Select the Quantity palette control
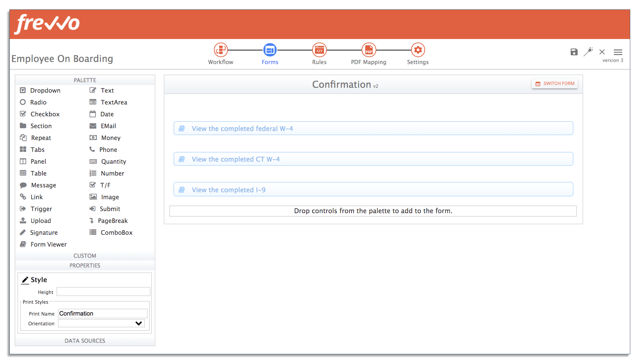This screenshot has width=640, height=364. pyautogui.click(x=108, y=162)
